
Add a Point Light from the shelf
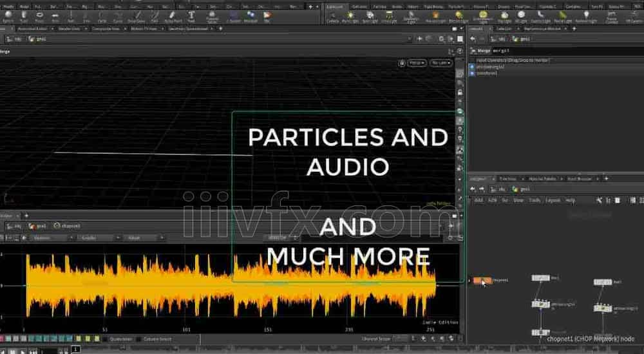pos(351,17)
